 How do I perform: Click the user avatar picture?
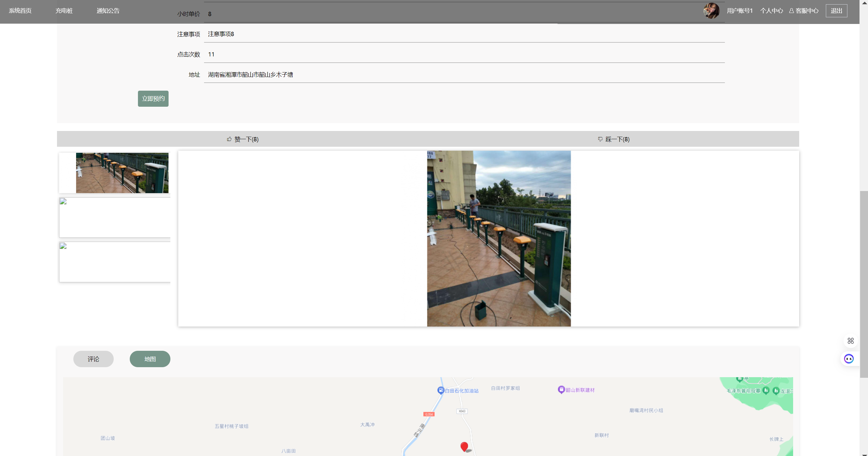(711, 11)
